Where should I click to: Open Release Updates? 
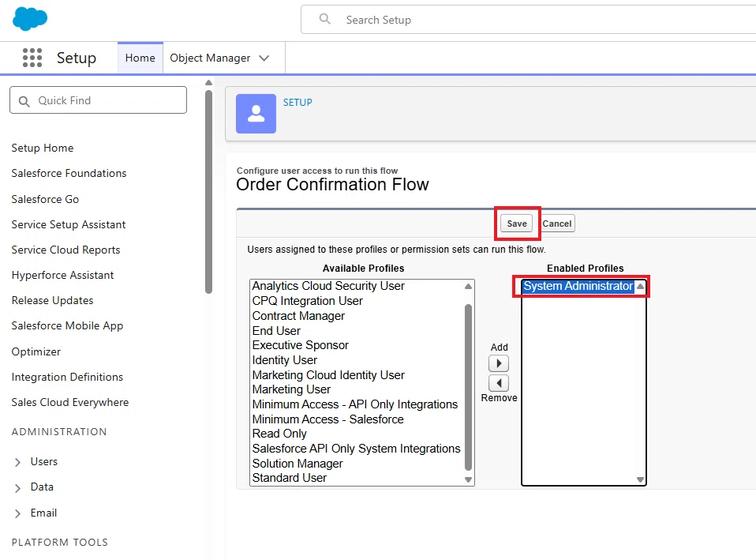coord(53,300)
